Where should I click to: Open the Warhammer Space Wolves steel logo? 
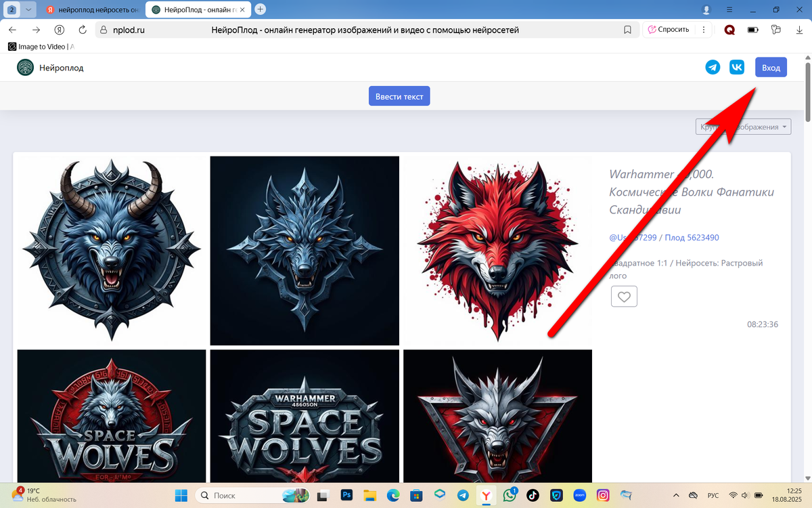[304, 416]
